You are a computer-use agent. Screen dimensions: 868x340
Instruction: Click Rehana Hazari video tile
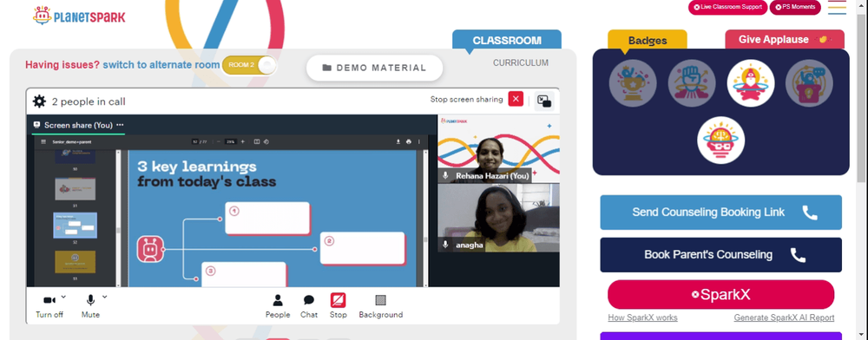tap(498, 148)
